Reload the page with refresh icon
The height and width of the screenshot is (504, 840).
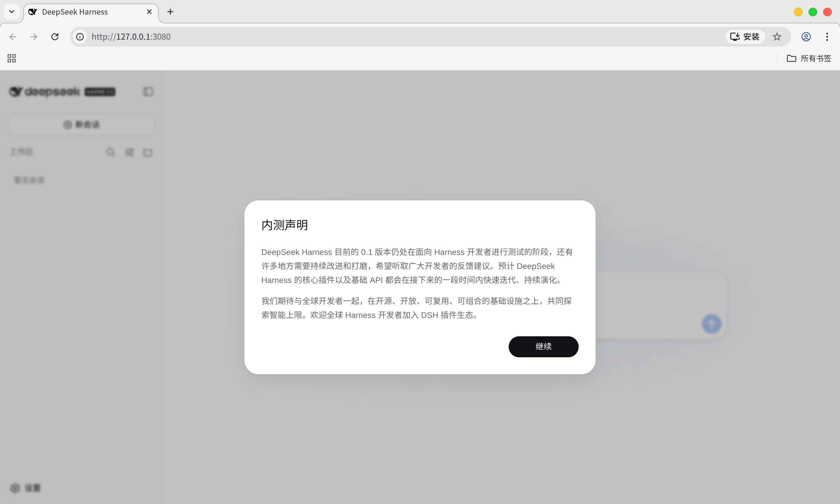[55, 37]
